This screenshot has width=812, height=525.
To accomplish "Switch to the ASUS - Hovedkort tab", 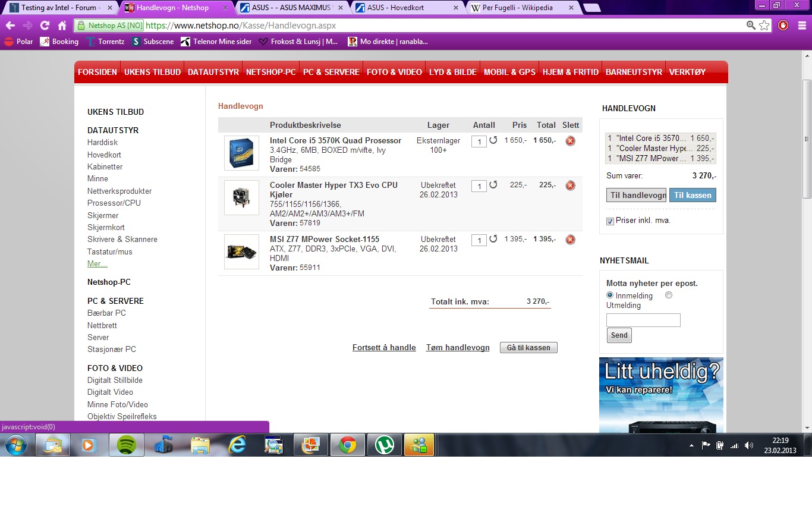I will point(407,8).
